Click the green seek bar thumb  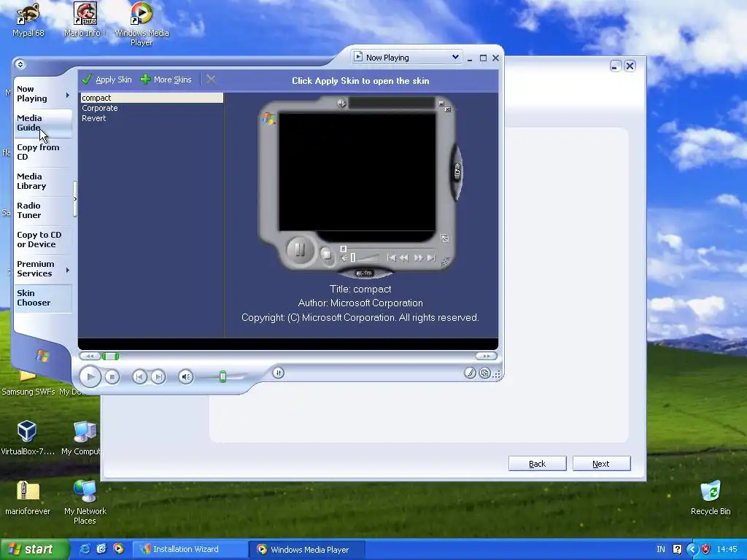pyautogui.click(x=111, y=356)
